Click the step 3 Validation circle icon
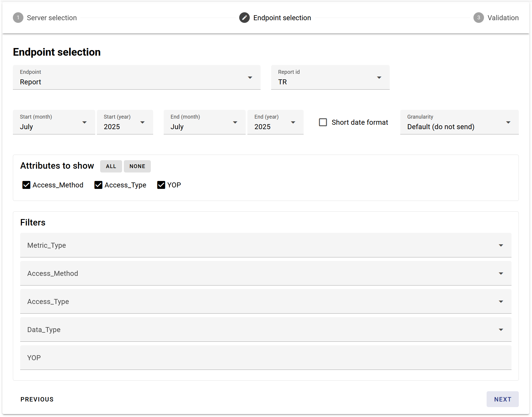 pyautogui.click(x=478, y=18)
